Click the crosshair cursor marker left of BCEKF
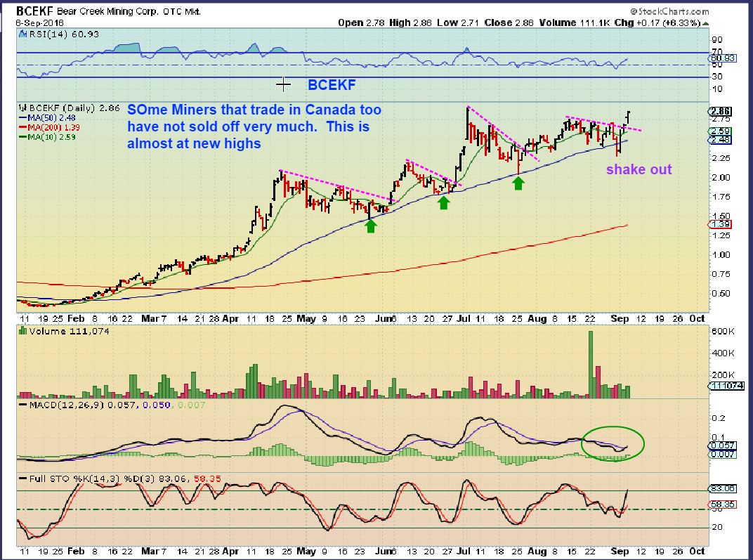The height and width of the screenshot is (560, 753). pos(283,85)
